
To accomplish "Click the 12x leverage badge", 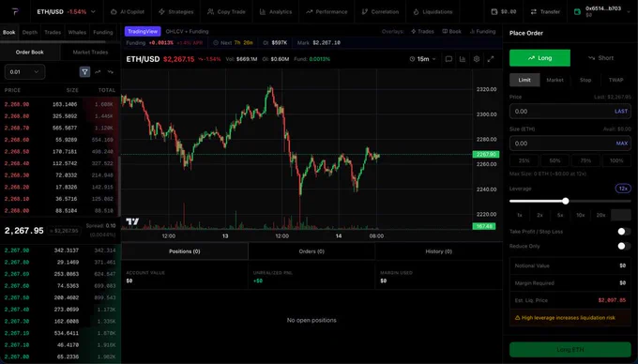I will coord(623,189).
